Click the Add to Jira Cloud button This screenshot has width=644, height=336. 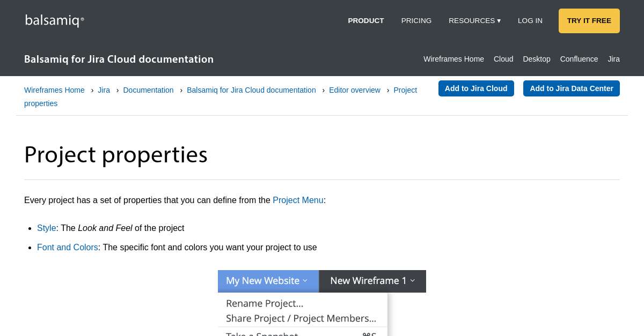click(476, 88)
